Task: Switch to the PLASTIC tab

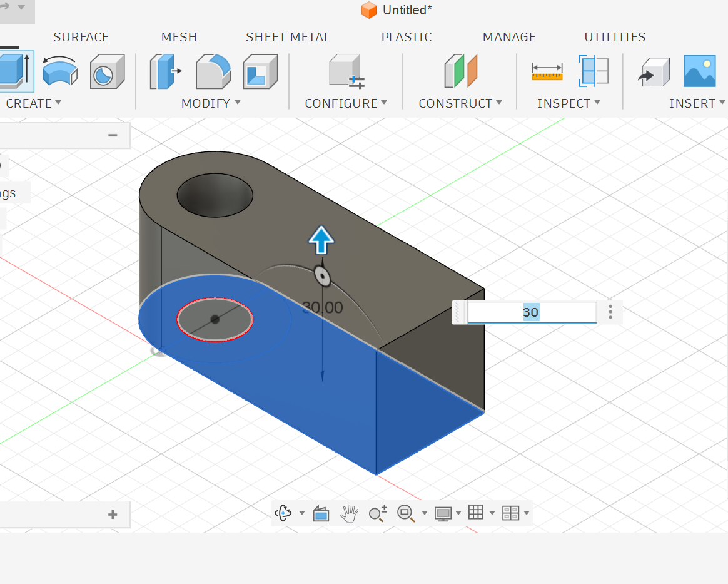Action: (x=407, y=37)
